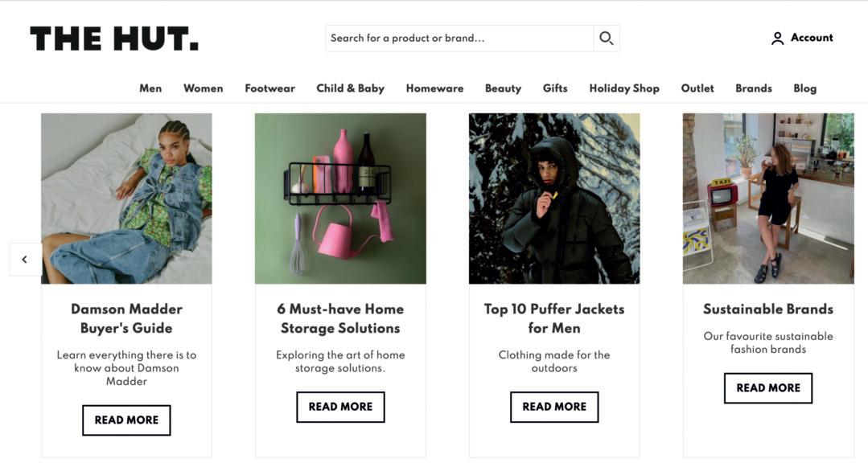
Task: Open the Outlet section
Action: pos(697,88)
